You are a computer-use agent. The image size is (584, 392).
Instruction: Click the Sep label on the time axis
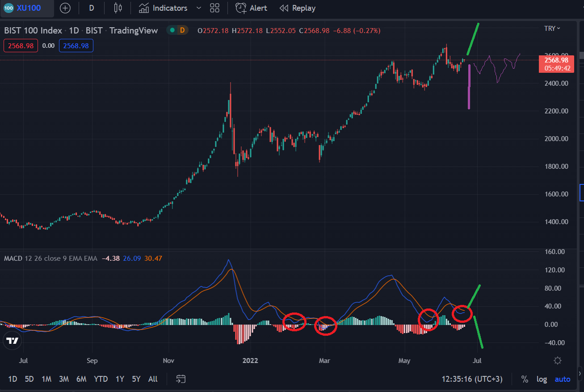pos(92,361)
